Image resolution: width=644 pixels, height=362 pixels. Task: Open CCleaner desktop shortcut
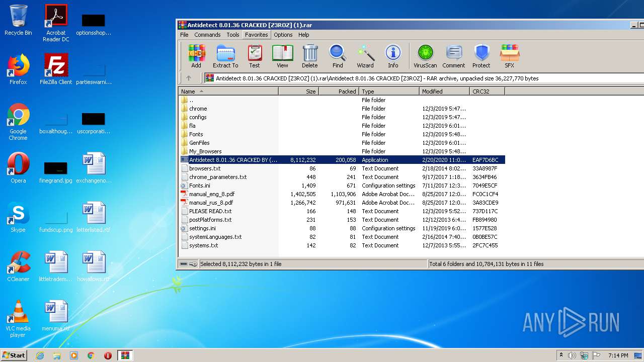tap(18, 266)
